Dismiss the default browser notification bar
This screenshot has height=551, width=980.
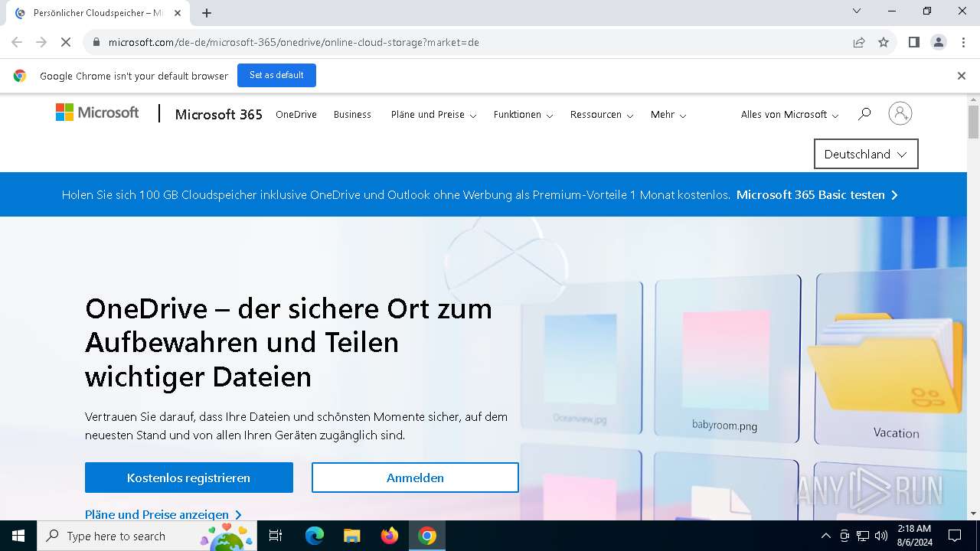pyautogui.click(x=962, y=76)
